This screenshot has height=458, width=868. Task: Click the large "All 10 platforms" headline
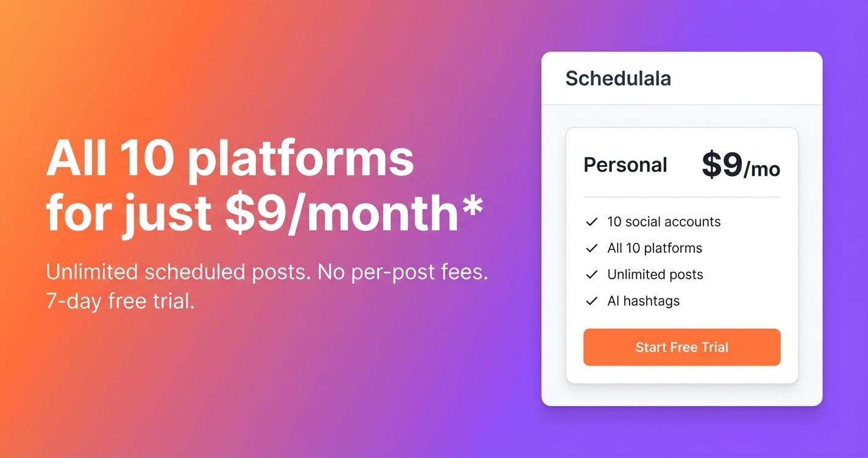click(x=230, y=160)
